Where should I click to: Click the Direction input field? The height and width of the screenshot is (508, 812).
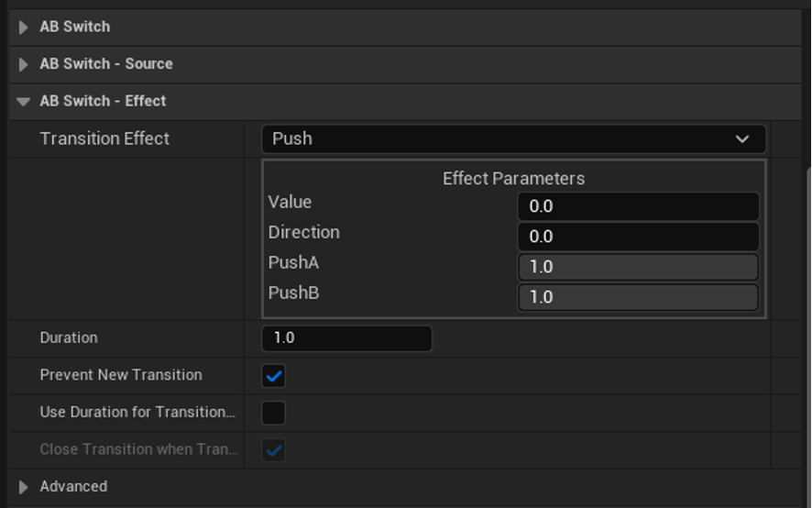[x=638, y=237]
